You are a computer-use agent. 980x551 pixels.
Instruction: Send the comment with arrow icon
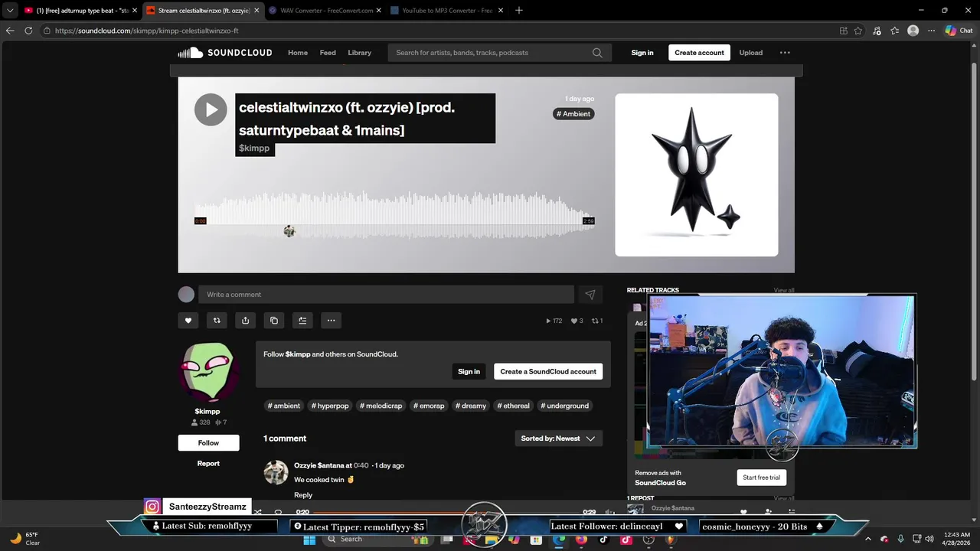click(x=590, y=295)
